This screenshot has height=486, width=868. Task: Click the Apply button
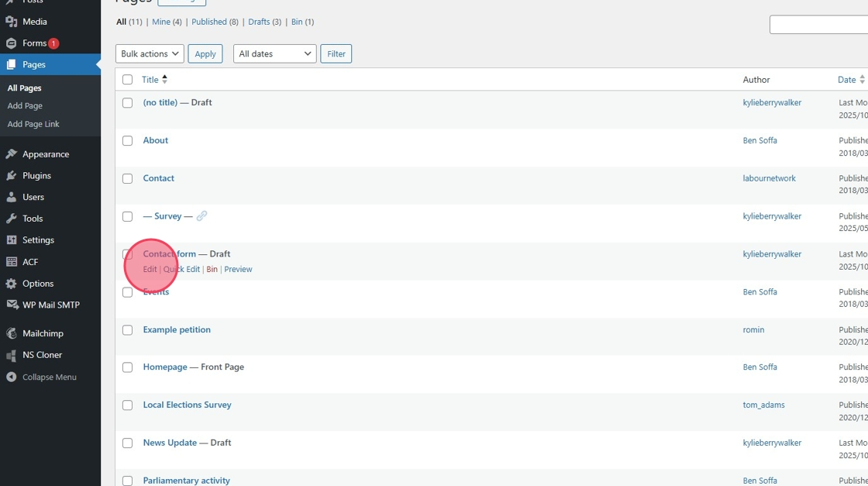click(205, 53)
